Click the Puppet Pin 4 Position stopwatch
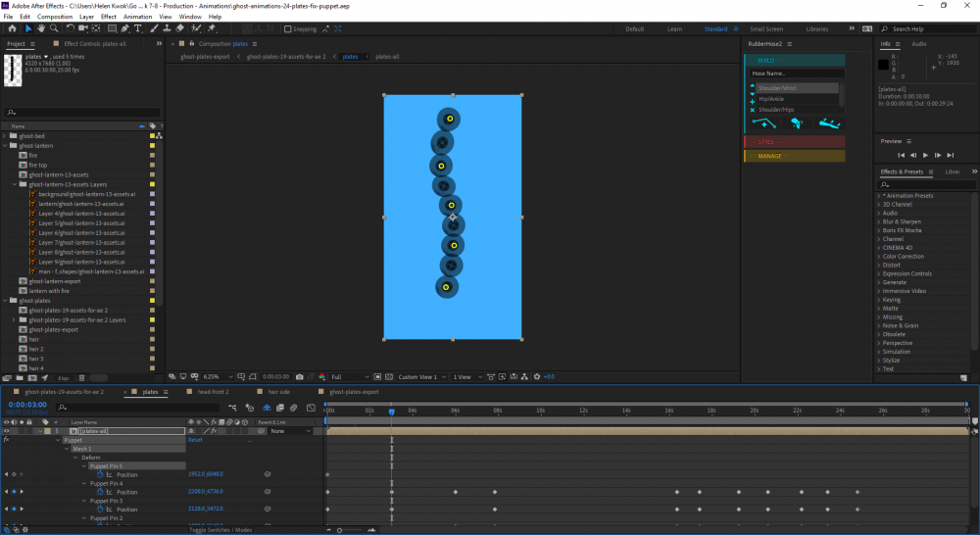980x535 pixels. click(100, 492)
